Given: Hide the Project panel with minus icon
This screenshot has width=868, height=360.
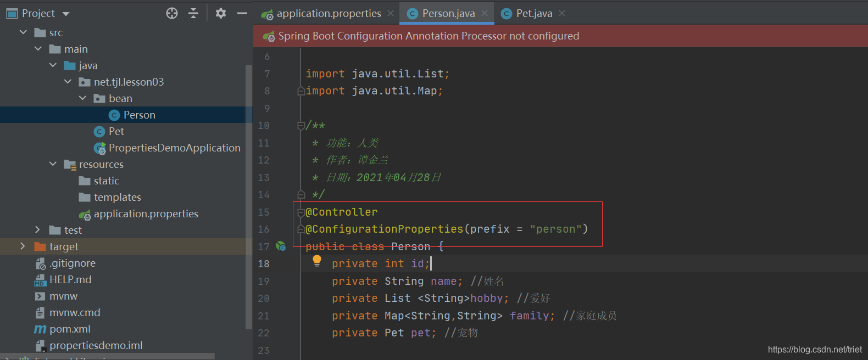Looking at the screenshot, I should click(x=242, y=13).
